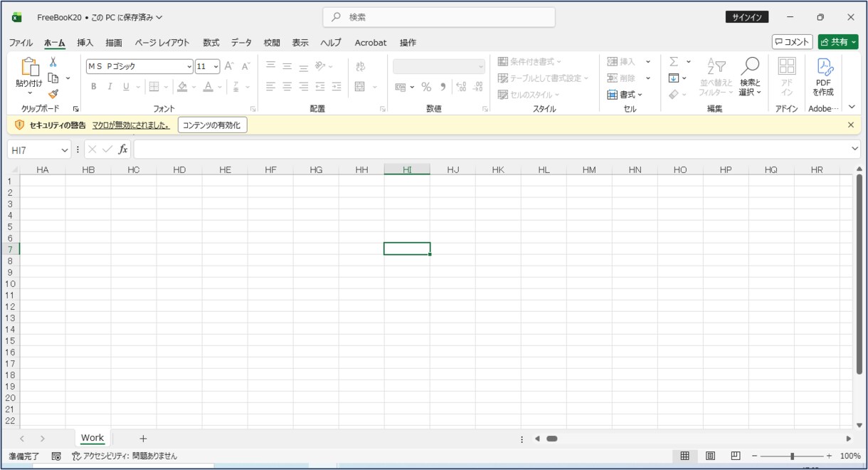Click the 共有 share button
The image size is (868, 470).
838,42
